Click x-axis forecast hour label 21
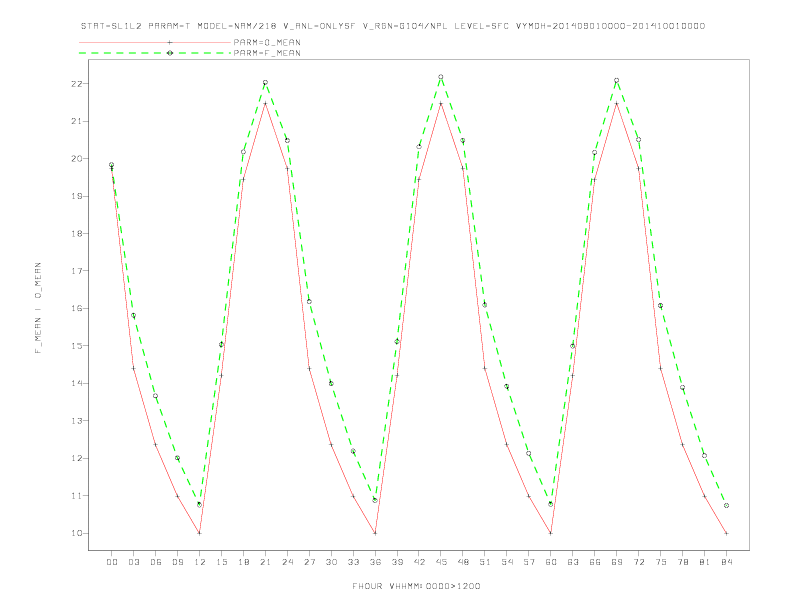Screen dimensions: 792x612 pyautogui.click(x=265, y=562)
